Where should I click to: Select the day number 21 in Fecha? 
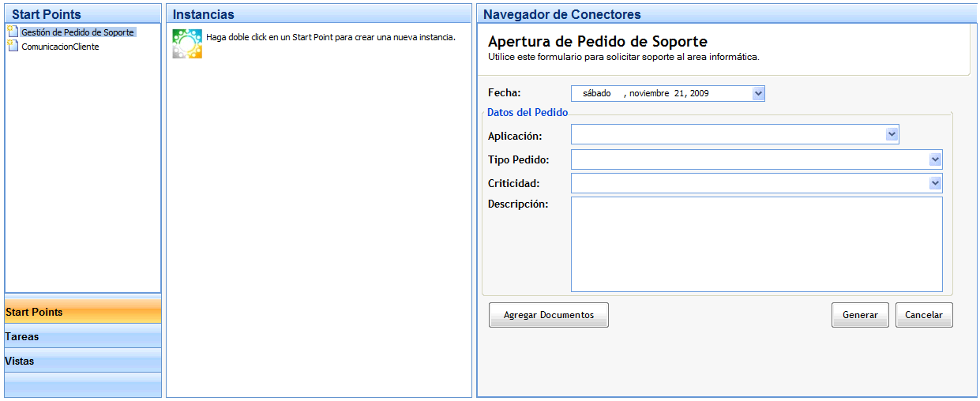tap(680, 93)
